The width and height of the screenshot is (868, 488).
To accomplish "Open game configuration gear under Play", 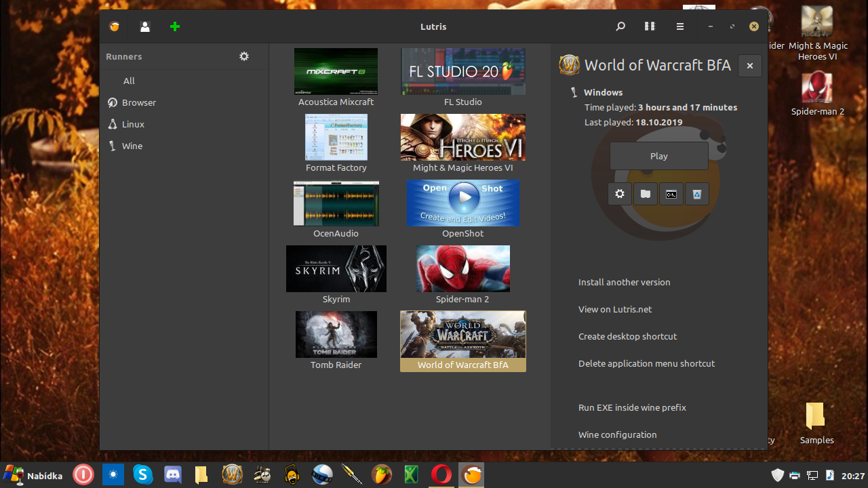I will tap(620, 194).
